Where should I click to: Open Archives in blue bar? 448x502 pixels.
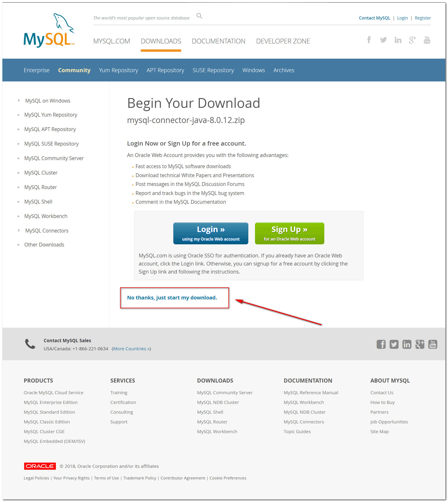pos(284,70)
